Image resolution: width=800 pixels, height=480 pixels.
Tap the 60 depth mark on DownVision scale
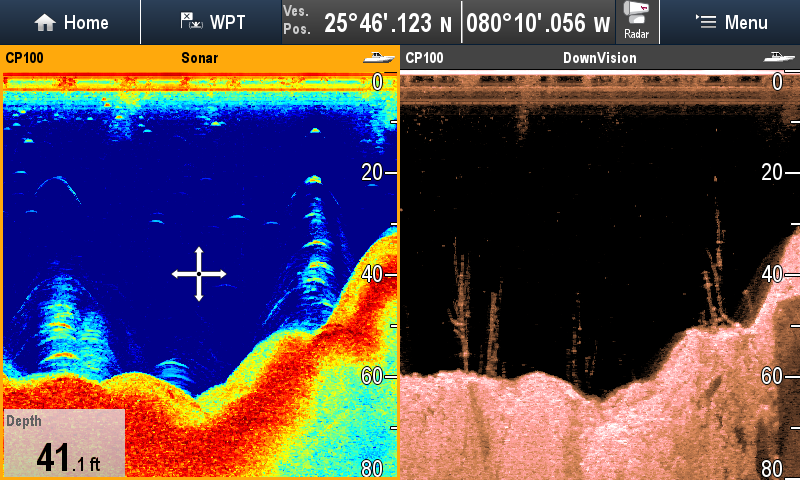click(x=772, y=376)
